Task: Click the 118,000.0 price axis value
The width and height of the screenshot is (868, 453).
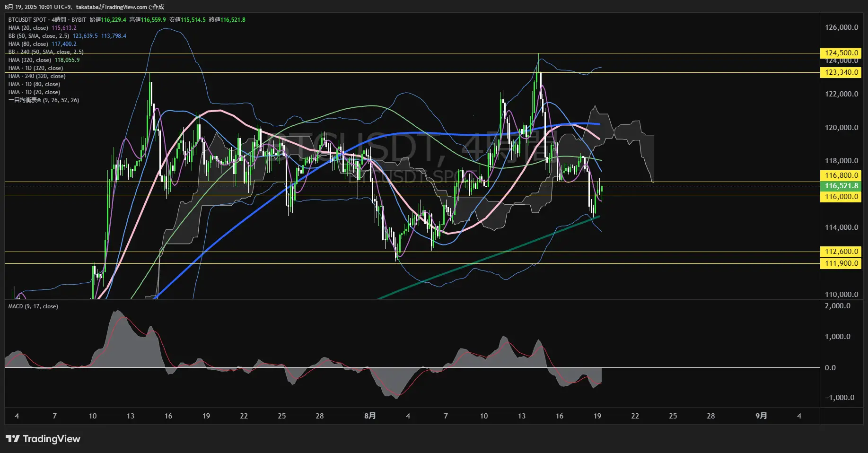Action: click(x=842, y=161)
